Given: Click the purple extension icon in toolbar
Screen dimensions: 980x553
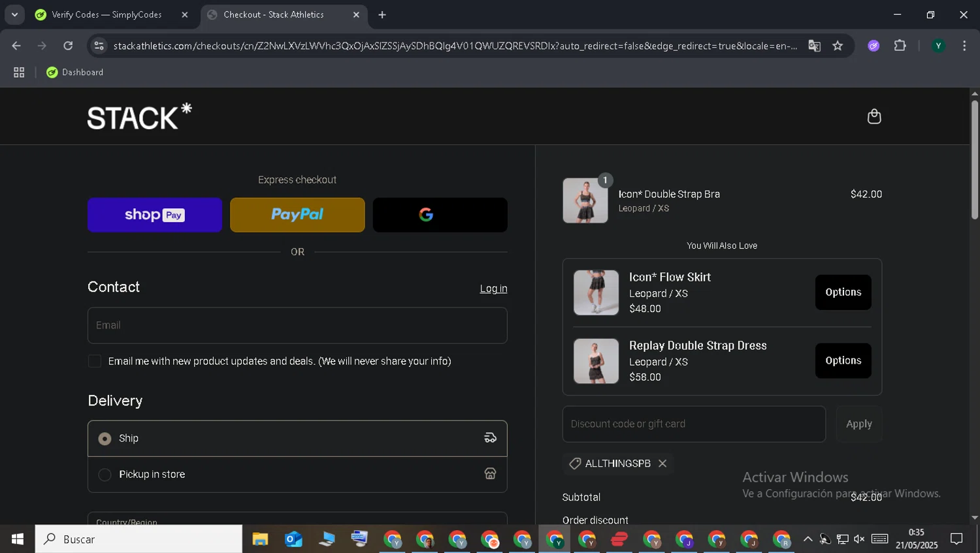Looking at the screenshot, I should point(874,46).
